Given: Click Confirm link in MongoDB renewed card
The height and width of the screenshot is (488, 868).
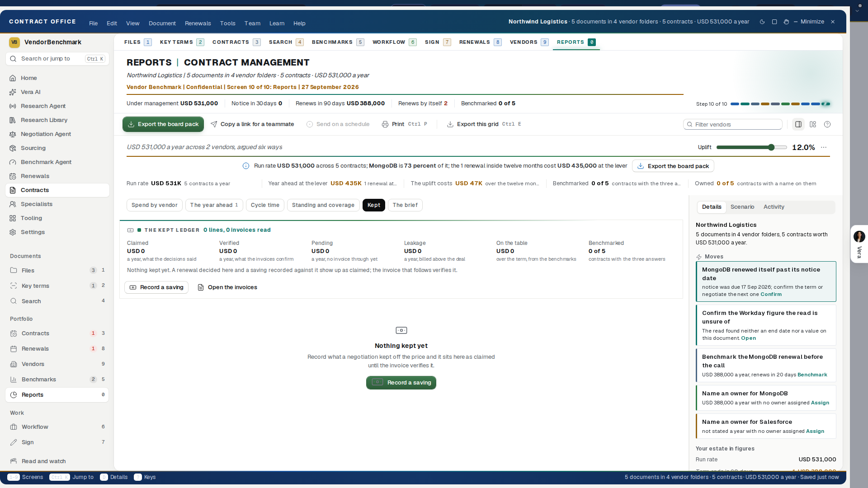Looking at the screenshot, I should (x=771, y=294).
